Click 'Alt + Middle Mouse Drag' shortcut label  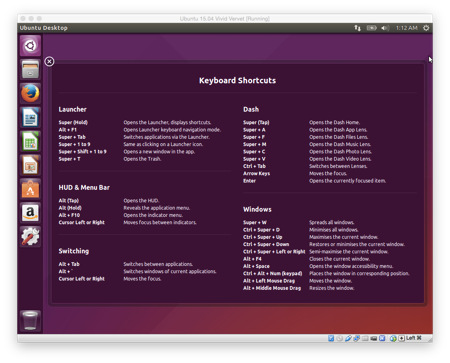(x=272, y=288)
